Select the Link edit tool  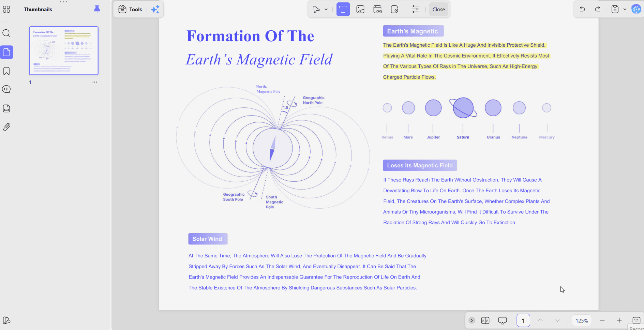click(x=377, y=9)
